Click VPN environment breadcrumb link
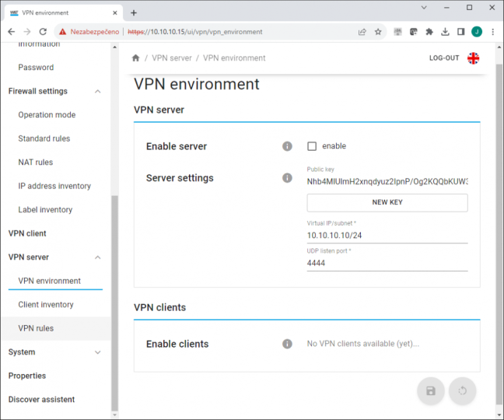The height and width of the screenshot is (420, 504). point(234,58)
